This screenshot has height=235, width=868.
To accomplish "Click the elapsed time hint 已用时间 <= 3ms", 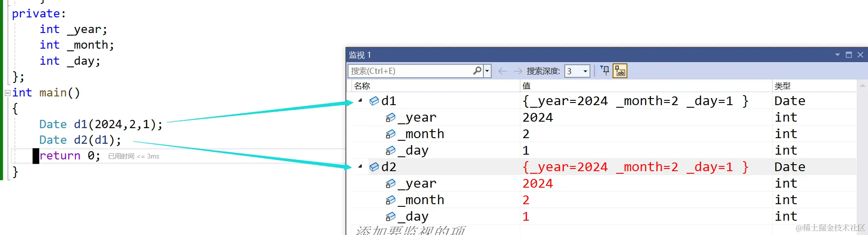I will [134, 156].
